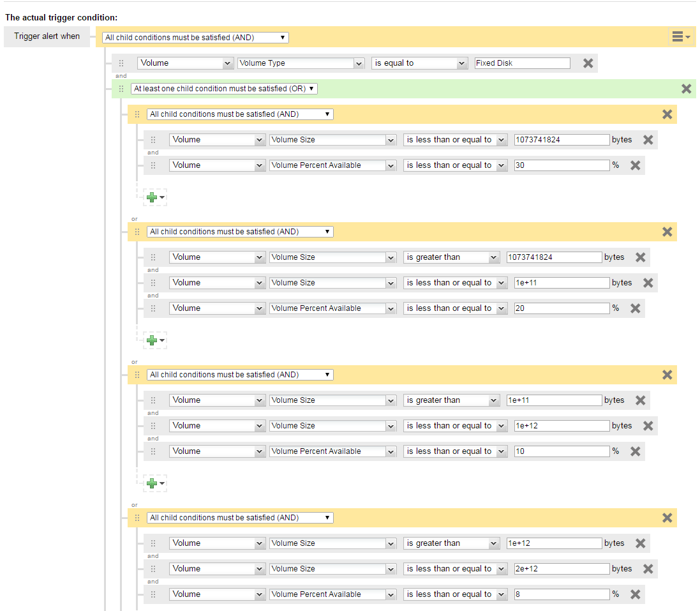Remove the first AND child group
Viewport: 700px width, 611px height.
(x=667, y=114)
